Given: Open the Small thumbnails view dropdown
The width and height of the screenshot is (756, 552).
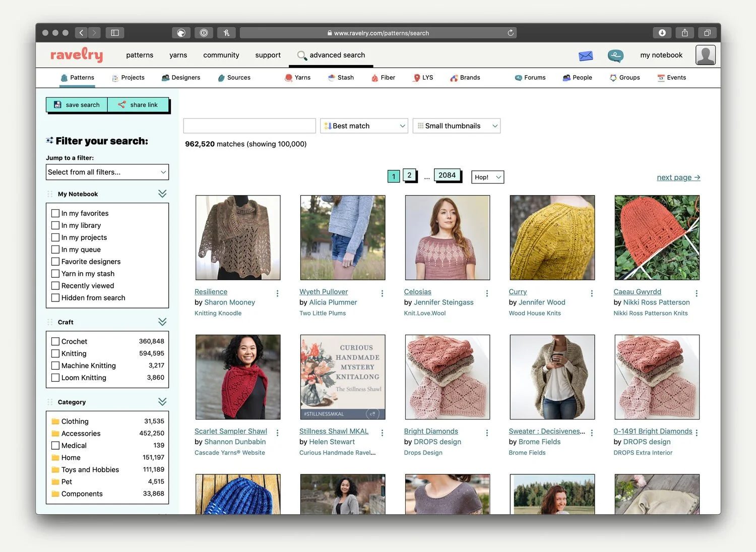Looking at the screenshot, I should [x=457, y=126].
